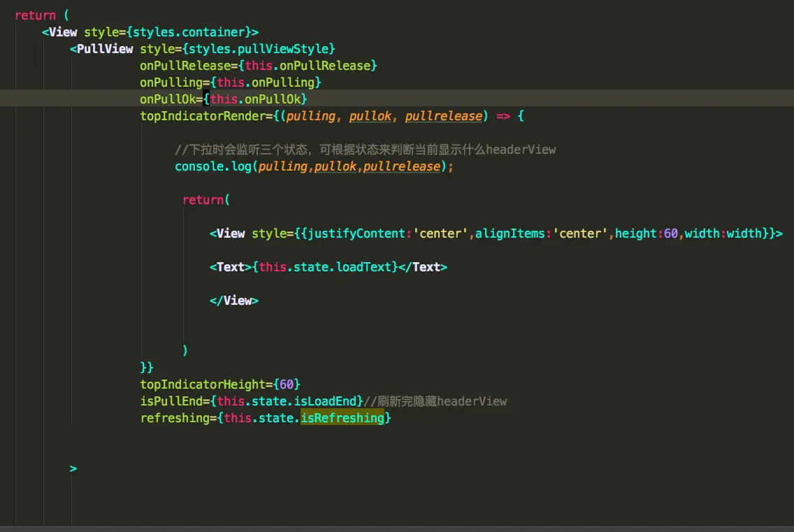Image resolution: width=794 pixels, height=532 pixels.
Task: Click the highlighted 'isRefreshing' word
Action: (342, 418)
